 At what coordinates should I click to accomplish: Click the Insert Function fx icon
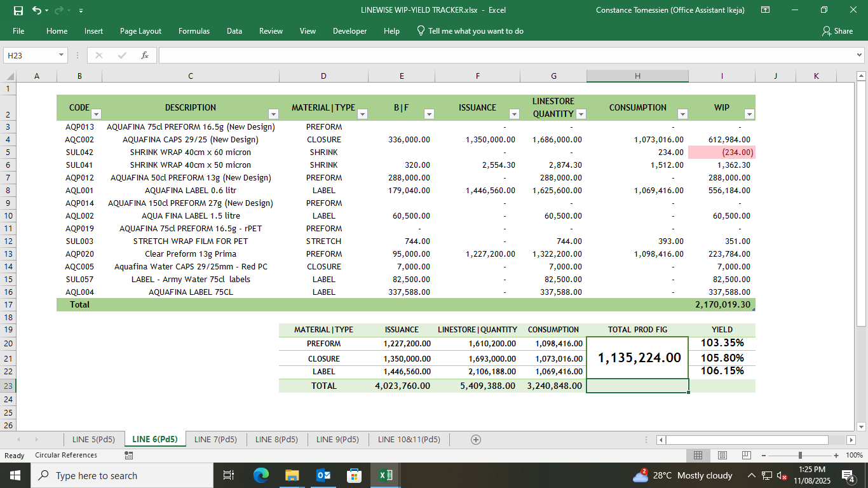point(145,55)
